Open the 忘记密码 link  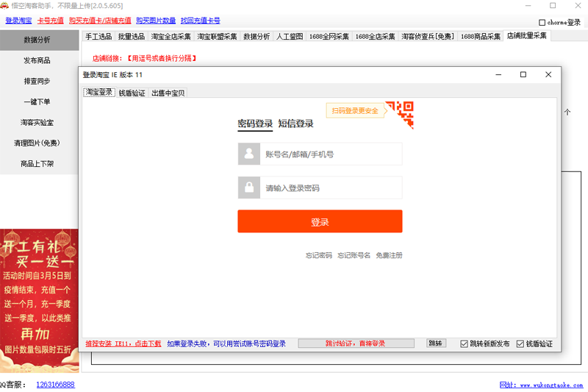pyautogui.click(x=319, y=255)
